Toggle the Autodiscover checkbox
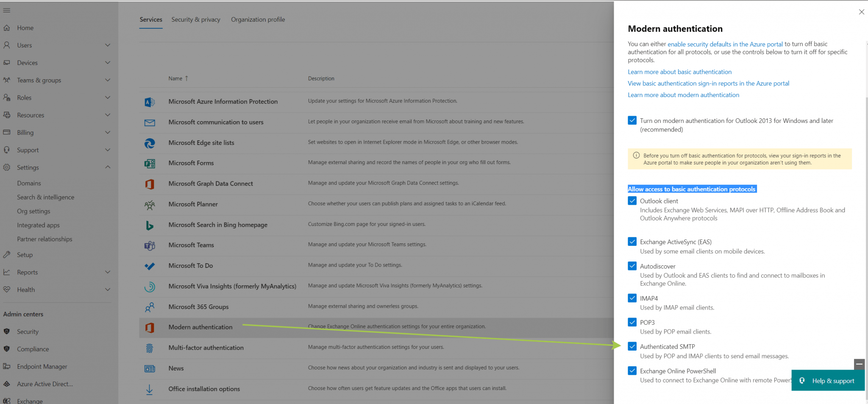The width and height of the screenshot is (868, 404). point(632,266)
